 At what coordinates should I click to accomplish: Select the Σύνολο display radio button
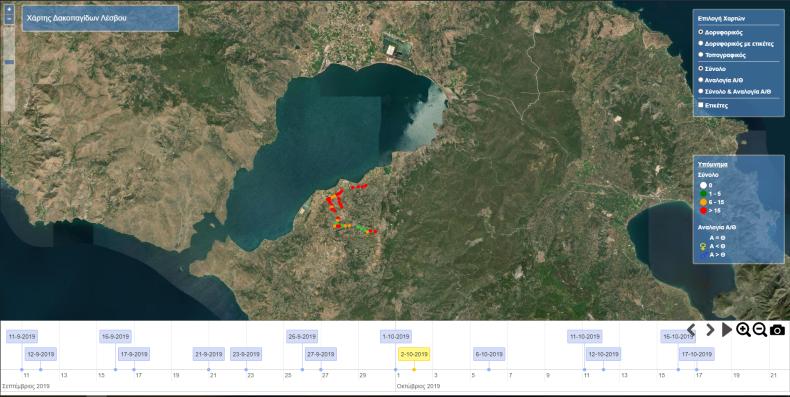[x=700, y=68]
